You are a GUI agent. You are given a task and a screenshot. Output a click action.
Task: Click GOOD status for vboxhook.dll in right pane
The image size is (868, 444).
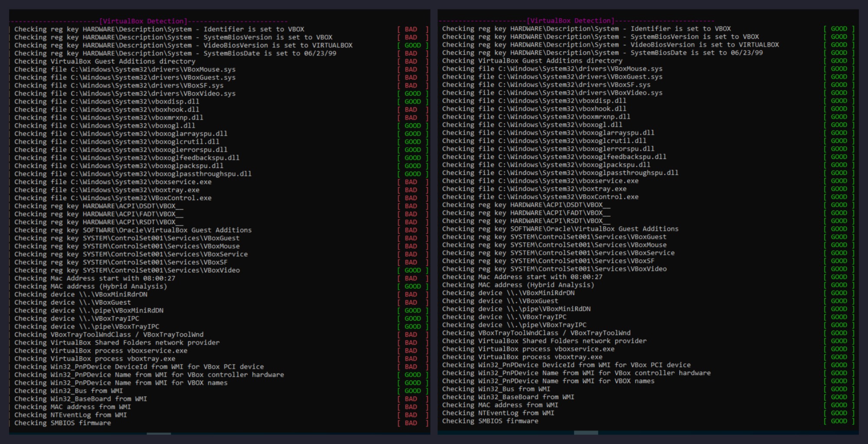839,109
